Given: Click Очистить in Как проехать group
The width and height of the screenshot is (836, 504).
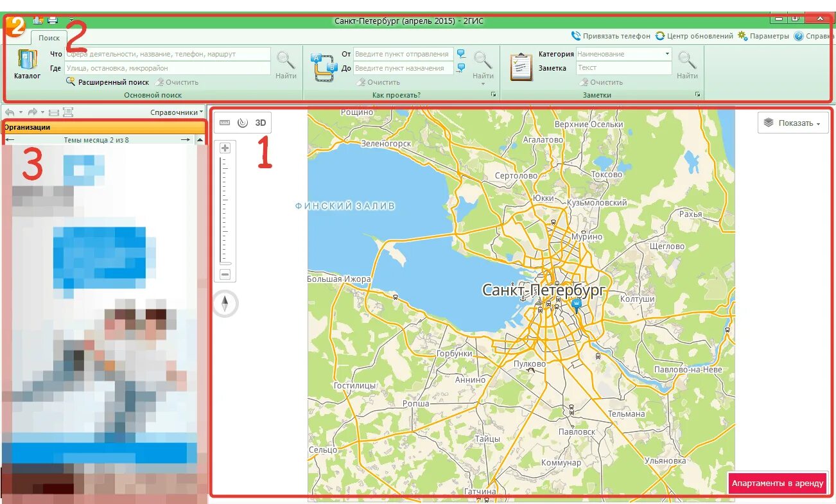Looking at the screenshot, I should (378, 82).
